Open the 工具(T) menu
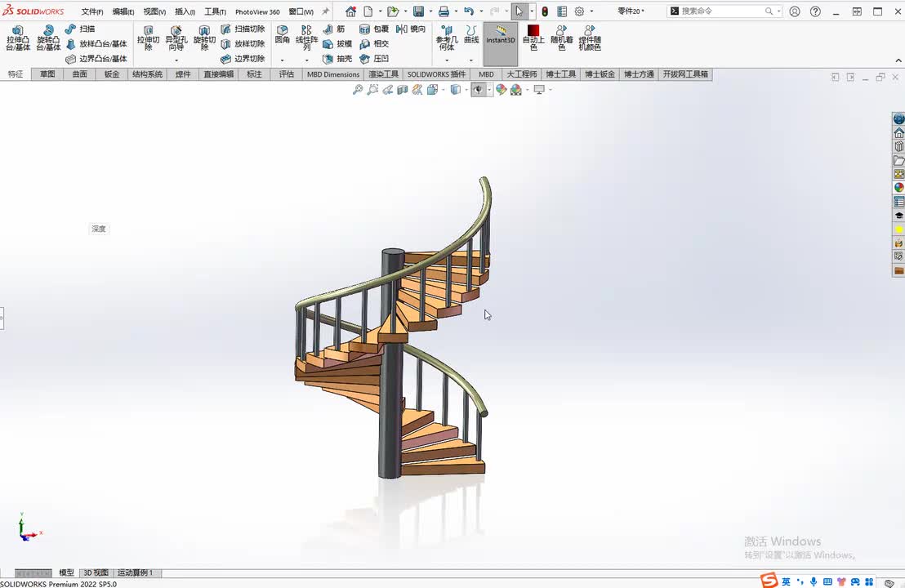This screenshot has height=588, width=905. 215,11
